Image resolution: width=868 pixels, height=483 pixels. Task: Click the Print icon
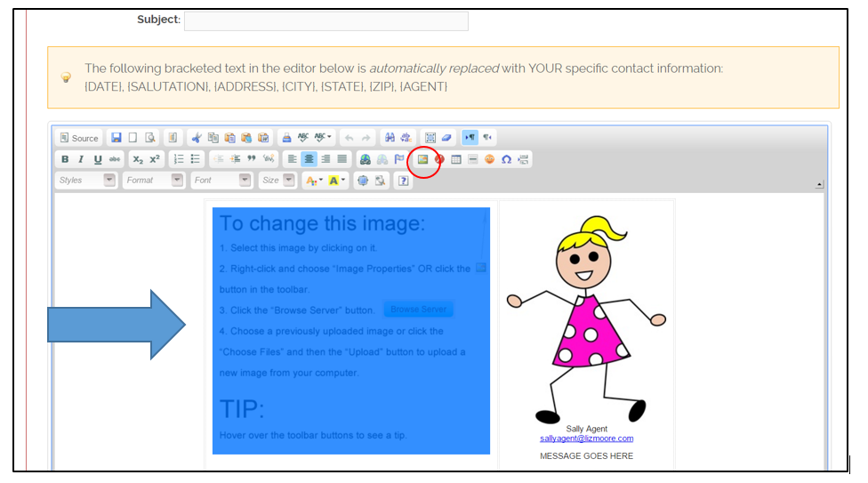click(286, 138)
